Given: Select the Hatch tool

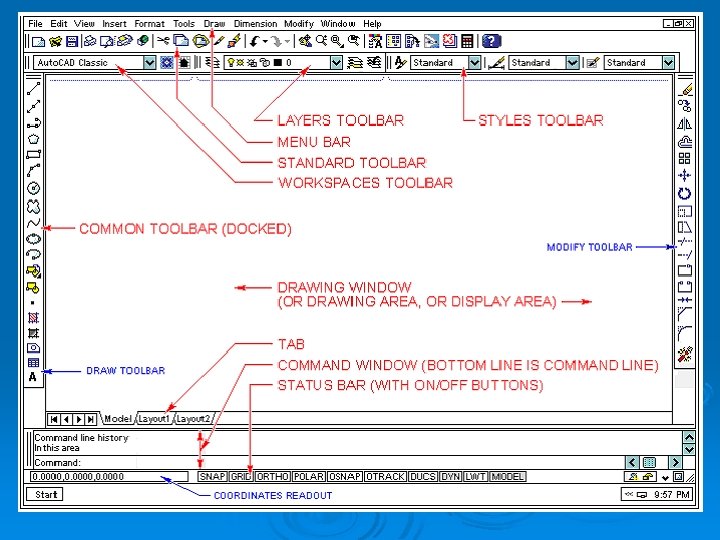Looking at the screenshot, I should (34, 317).
